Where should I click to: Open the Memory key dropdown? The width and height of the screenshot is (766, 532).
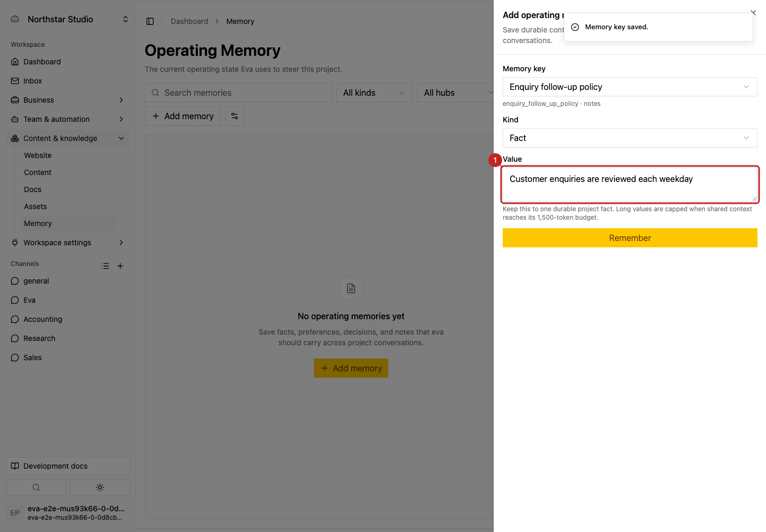(630, 87)
